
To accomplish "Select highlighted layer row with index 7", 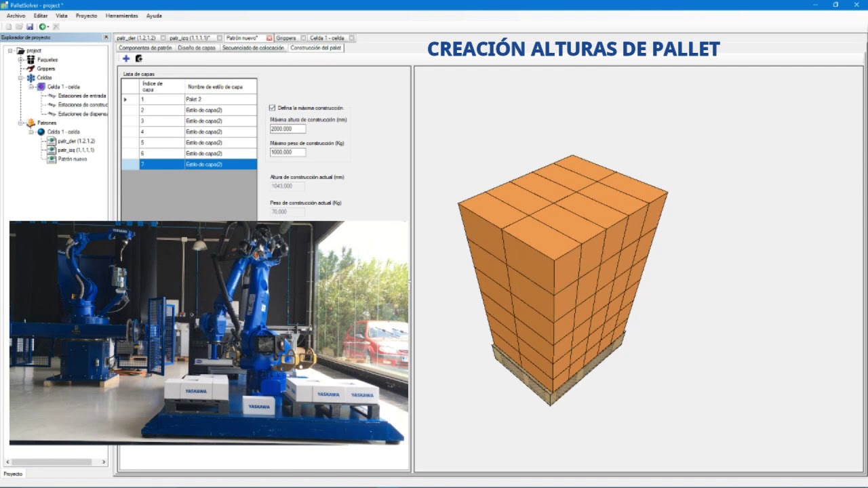I will (189, 164).
